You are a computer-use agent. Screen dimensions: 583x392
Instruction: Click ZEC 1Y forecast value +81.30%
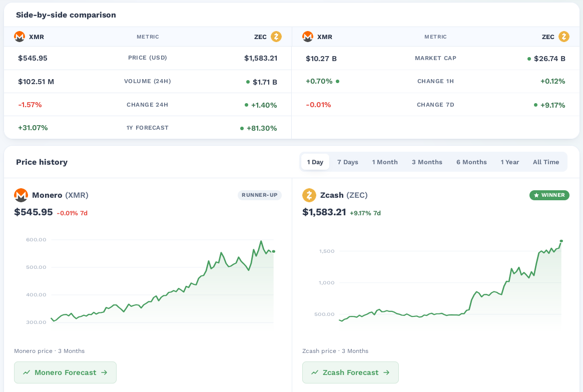262,128
